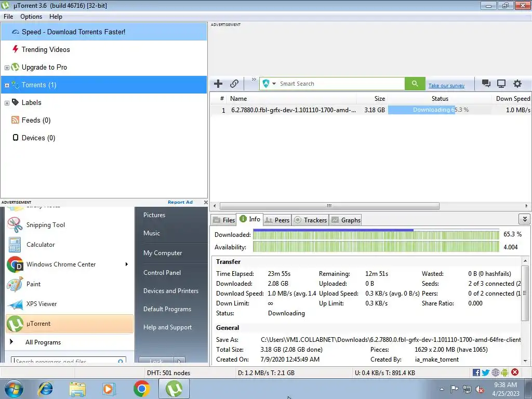Image resolution: width=532 pixels, height=399 pixels.
Task: Switch to the Graphs tab
Action: point(345,220)
